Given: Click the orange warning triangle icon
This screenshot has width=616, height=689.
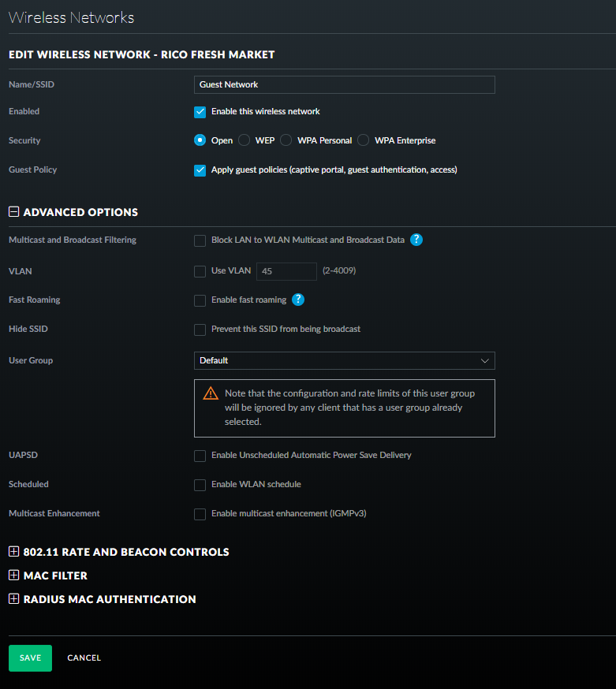Looking at the screenshot, I should [x=211, y=393].
